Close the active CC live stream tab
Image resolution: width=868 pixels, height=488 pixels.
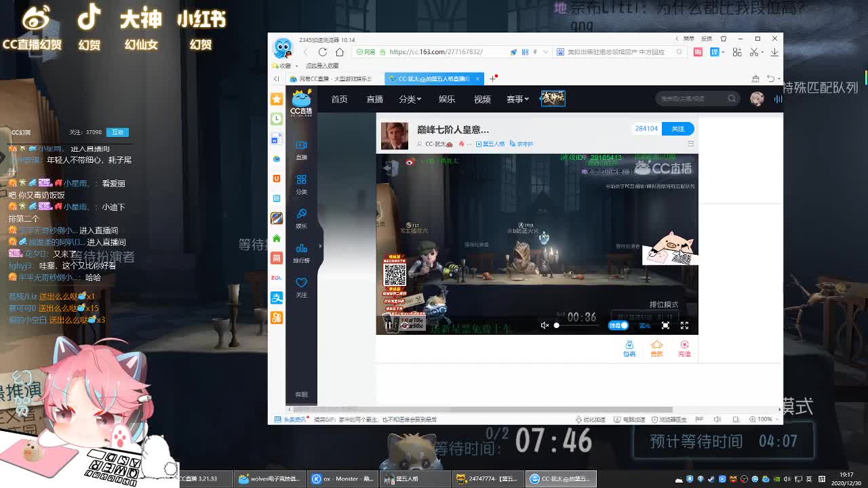coord(477,79)
